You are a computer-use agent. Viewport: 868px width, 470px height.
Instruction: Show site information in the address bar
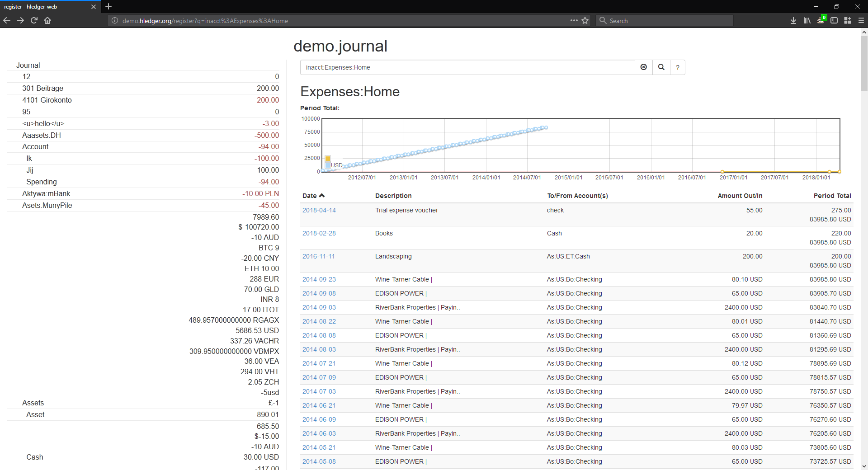(115, 21)
